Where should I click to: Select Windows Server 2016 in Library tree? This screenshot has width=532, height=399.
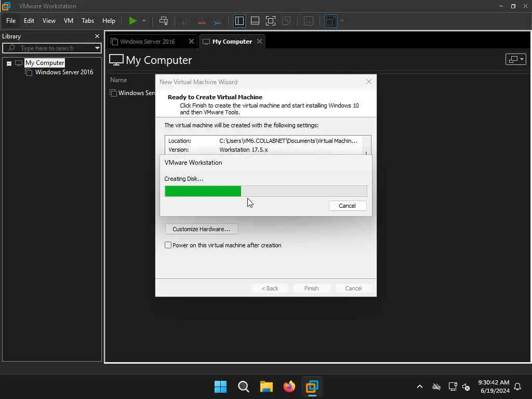pos(64,72)
